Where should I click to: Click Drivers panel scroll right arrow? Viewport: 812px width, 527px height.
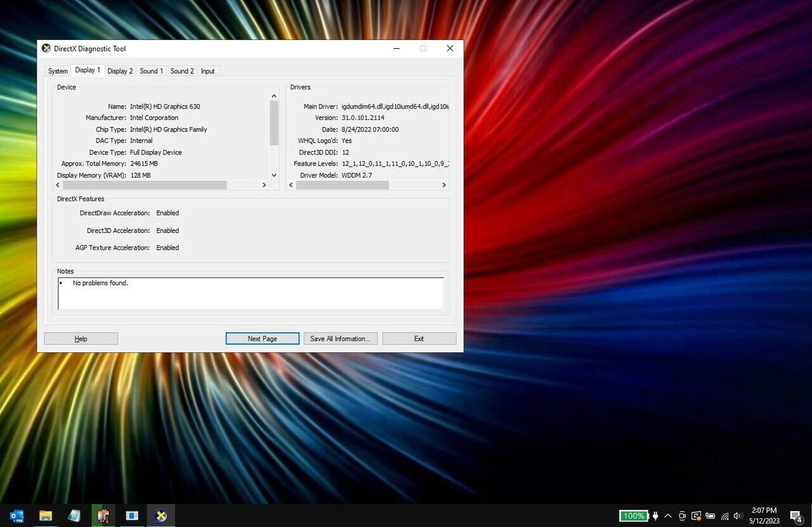tap(444, 185)
